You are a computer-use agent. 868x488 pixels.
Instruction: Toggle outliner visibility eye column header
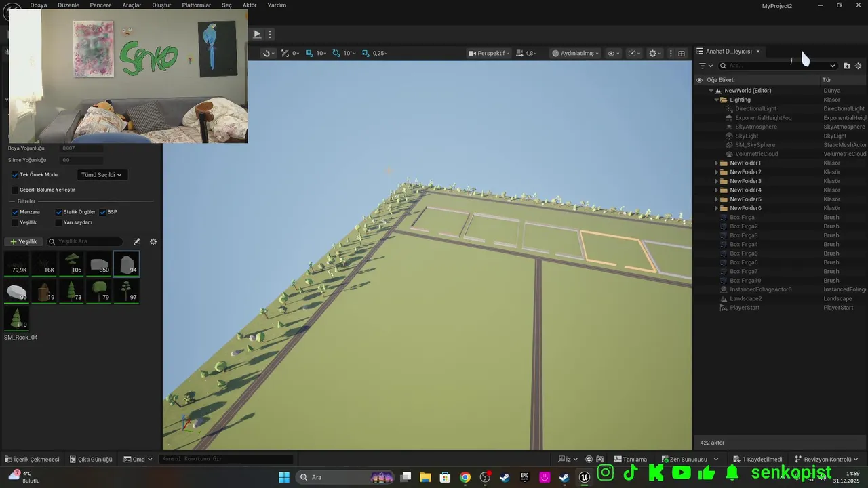click(699, 80)
